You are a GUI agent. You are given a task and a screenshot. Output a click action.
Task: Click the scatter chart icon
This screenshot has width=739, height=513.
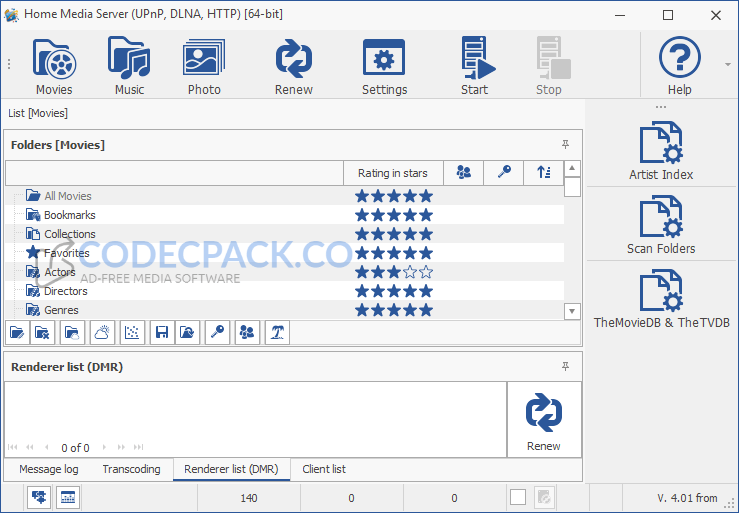tap(132, 333)
